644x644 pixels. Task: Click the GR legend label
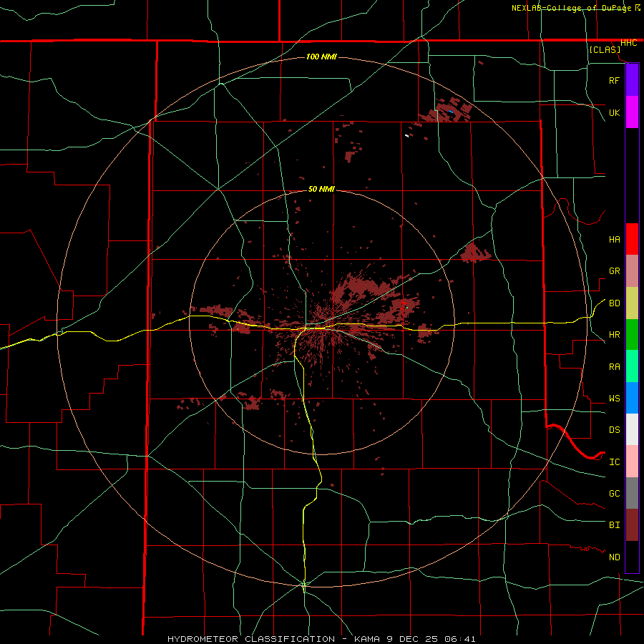pyautogui.click(x=614, y=271)
